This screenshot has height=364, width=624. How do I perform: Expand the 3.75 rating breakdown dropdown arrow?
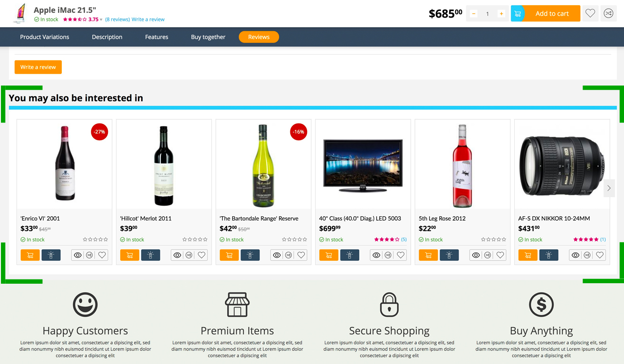point(101,20)
